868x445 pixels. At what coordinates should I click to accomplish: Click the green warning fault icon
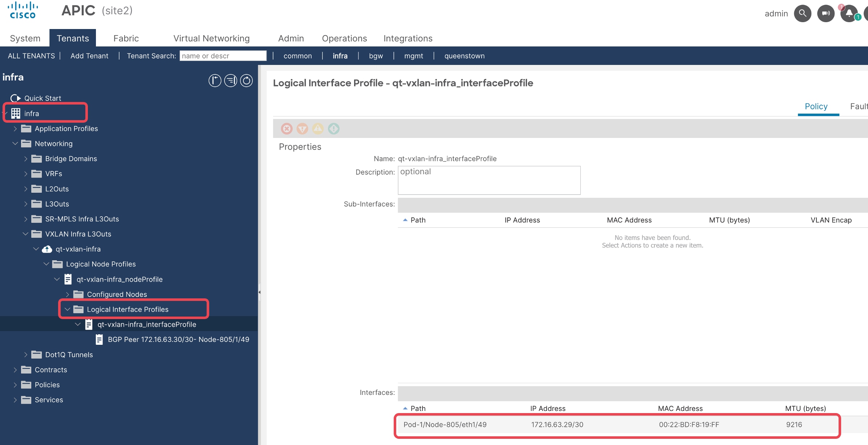pyautogui.click(x=333, y=128)
